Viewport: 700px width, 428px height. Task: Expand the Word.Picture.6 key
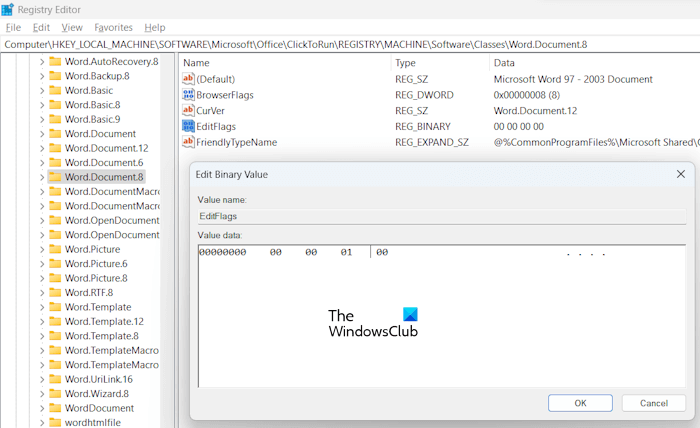pos(42,264)
